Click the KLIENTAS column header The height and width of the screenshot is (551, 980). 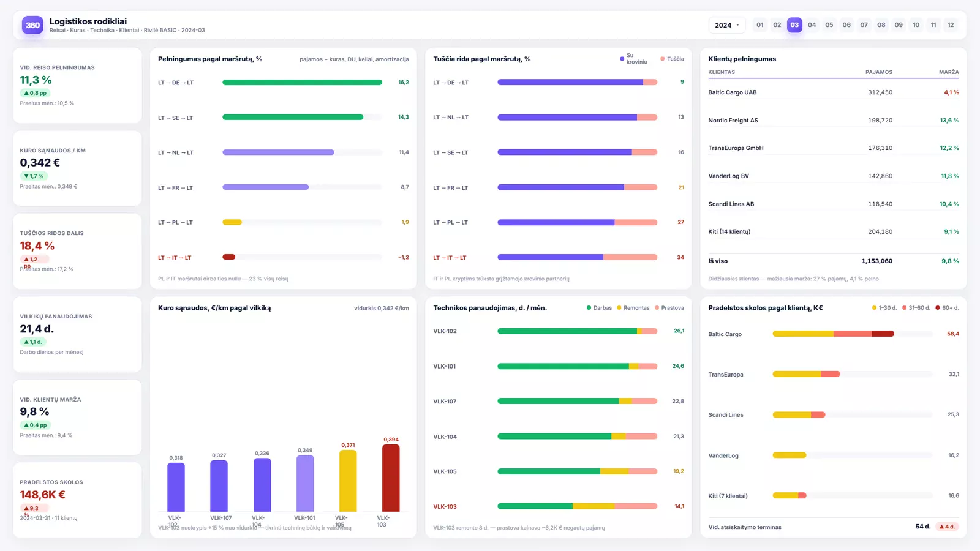[x=722, y=72]
